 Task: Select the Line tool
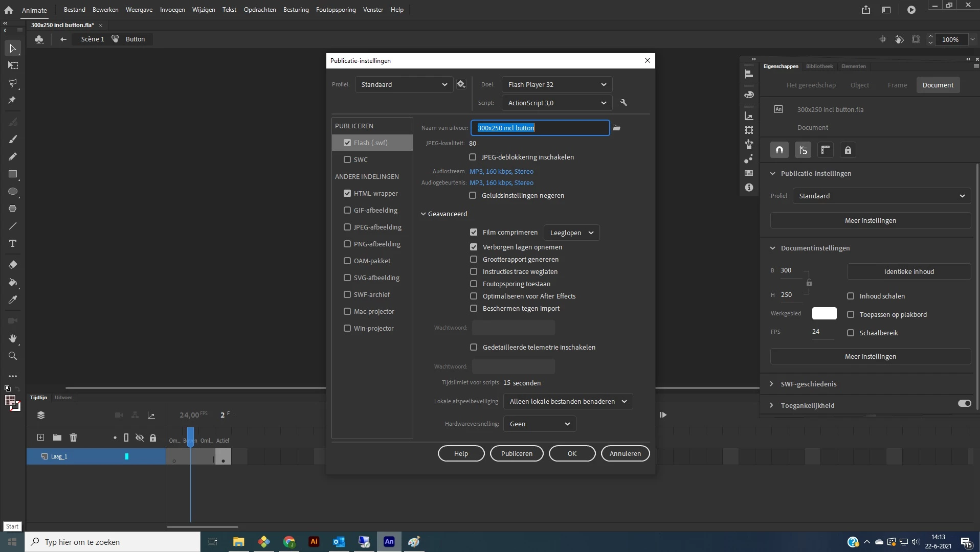click(x=13, y=226)
